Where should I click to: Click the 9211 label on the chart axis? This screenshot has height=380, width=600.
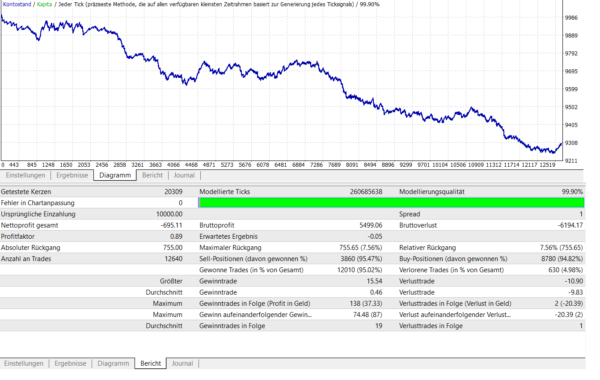point(571,161)
